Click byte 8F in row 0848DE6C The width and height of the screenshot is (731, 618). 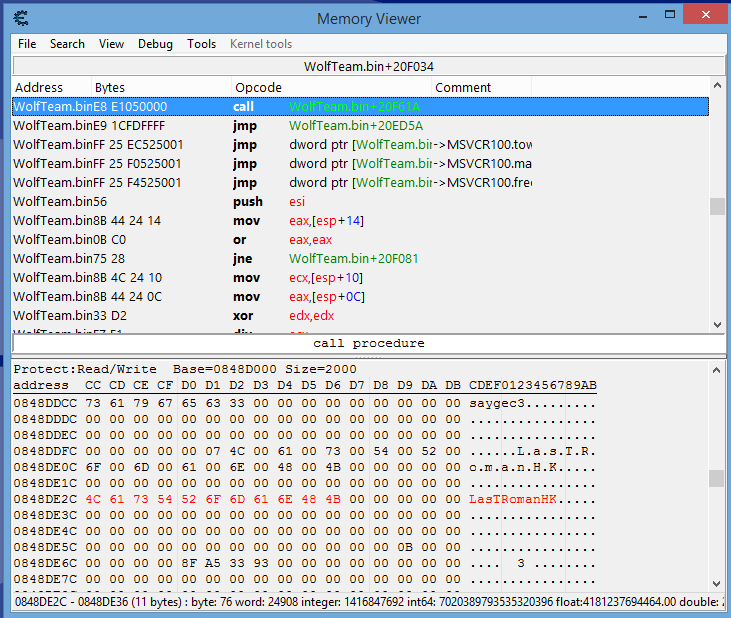click(x=189, y=563)
